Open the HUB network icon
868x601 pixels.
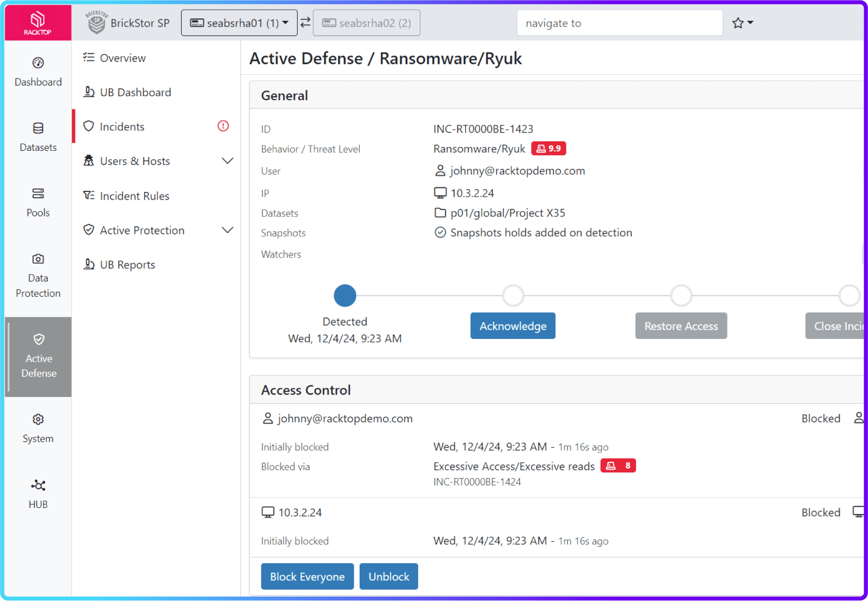(38, 485)
